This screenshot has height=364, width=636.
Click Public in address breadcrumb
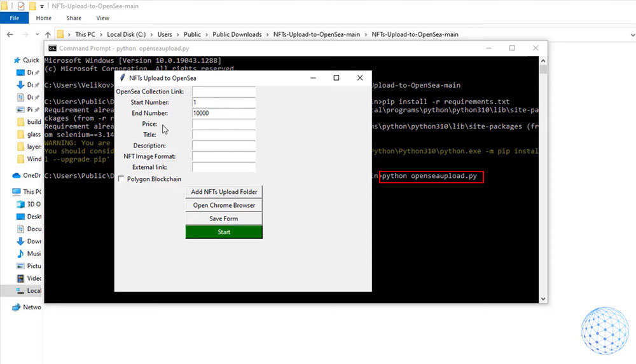192,34
